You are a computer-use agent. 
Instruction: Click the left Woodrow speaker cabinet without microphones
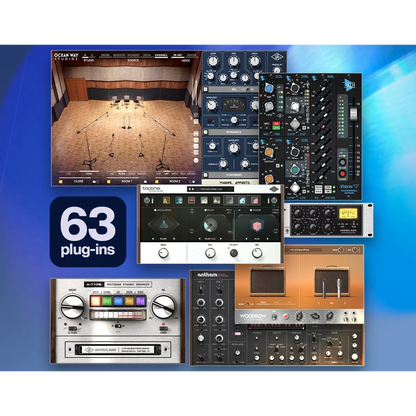click(267, 282)
